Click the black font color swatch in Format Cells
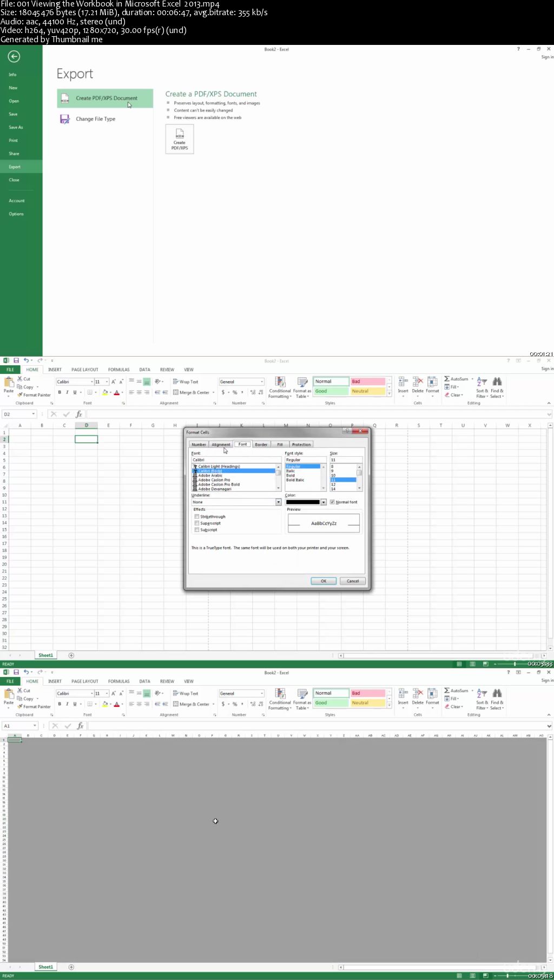Screen dimensions: 554x980 pos(302,502)
